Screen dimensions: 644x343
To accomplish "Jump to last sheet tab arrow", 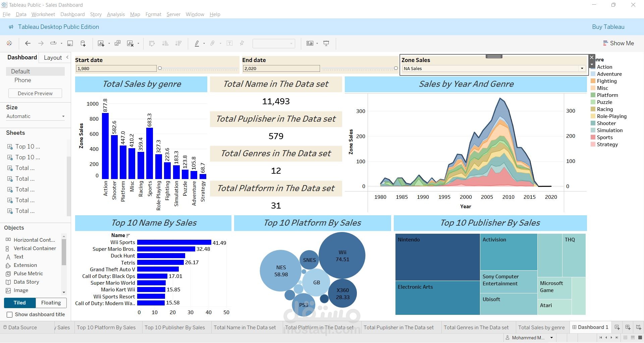I will tap(617, 338).
